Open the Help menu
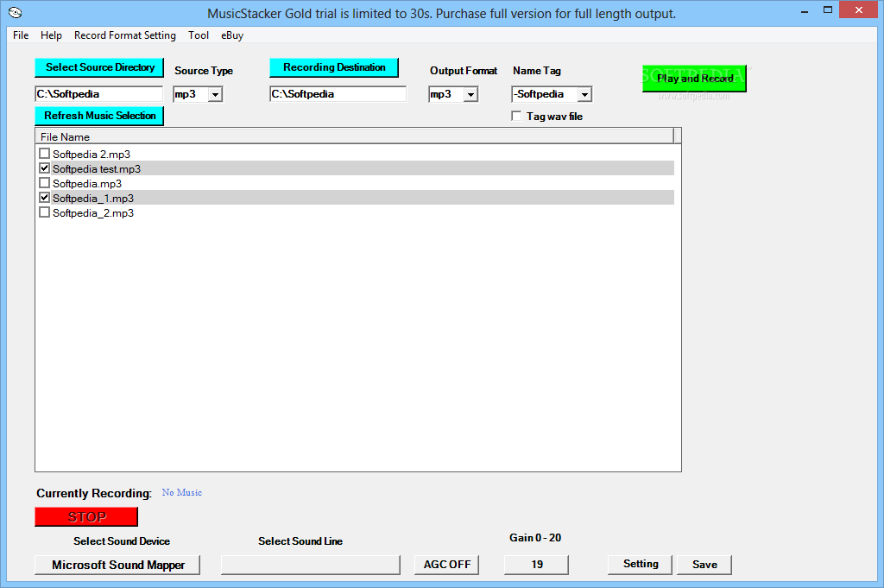Image resolution: width=884 pixels, height=588 pixels. (51, 35)
